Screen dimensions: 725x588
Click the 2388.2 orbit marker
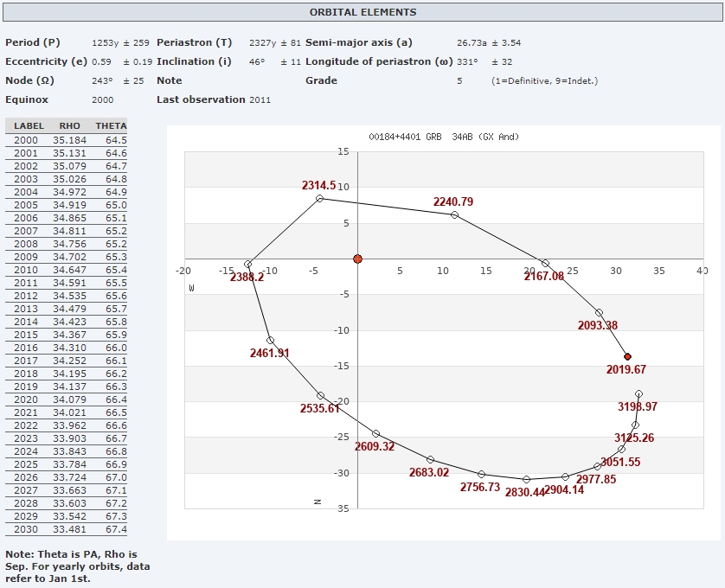[x=248, y=264]
